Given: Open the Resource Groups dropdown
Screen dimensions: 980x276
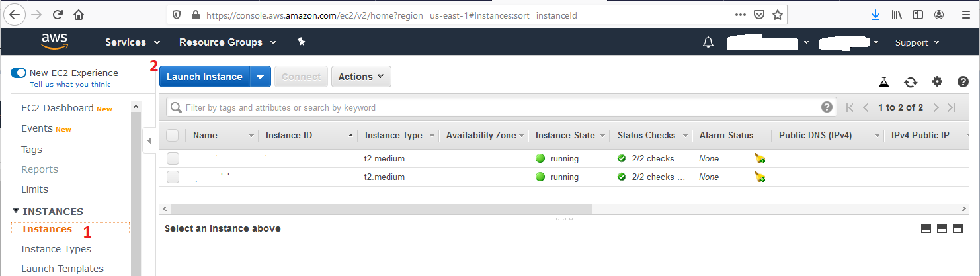Looking at the screenshot, I should click(x=227, y=42).
